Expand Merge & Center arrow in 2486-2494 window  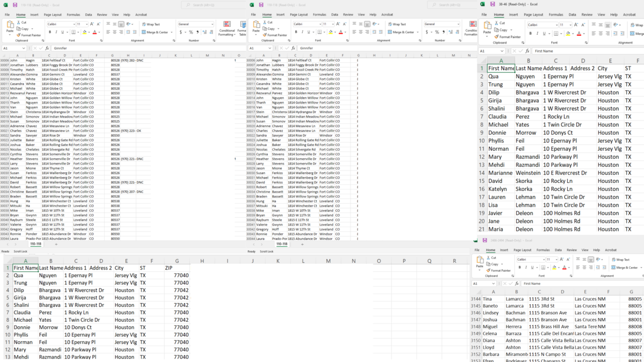(x=640, y=268)
